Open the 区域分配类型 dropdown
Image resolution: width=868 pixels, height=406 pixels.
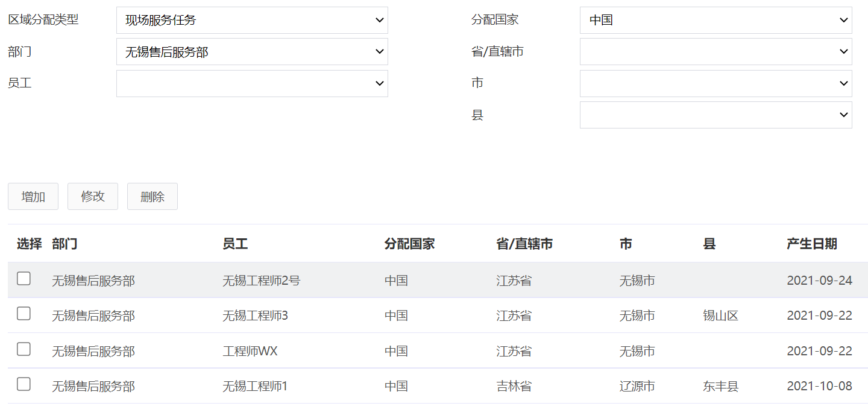[x=252, y=21]
